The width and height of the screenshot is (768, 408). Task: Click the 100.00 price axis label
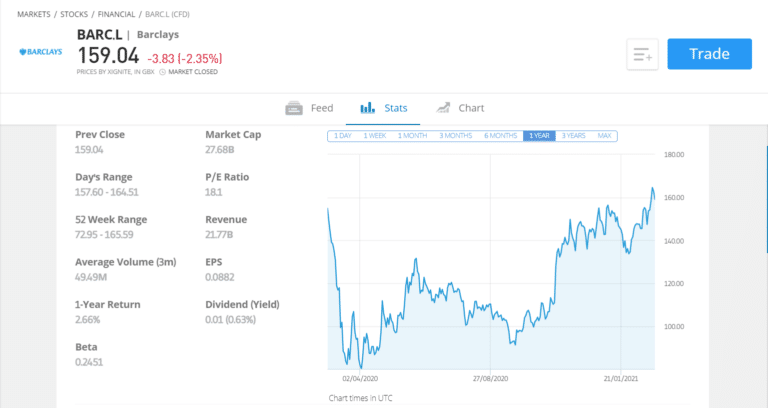click(x=674, y=327)
